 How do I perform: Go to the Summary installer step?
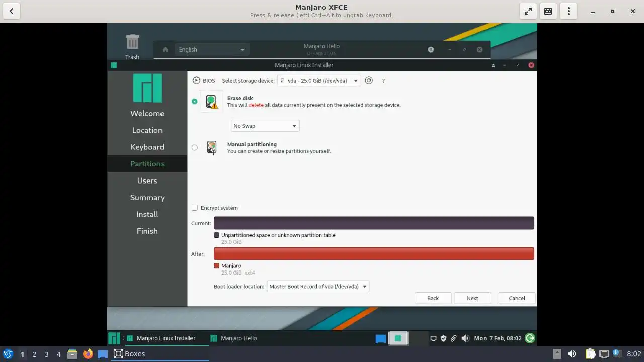click(x=147, y=197)
